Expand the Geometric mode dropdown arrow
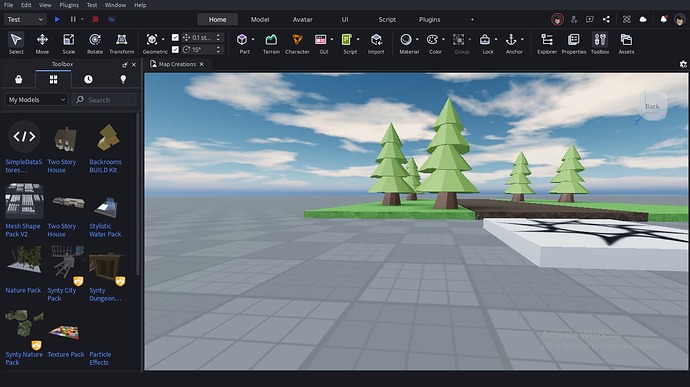The image size is (690, 387). point(163,40)
